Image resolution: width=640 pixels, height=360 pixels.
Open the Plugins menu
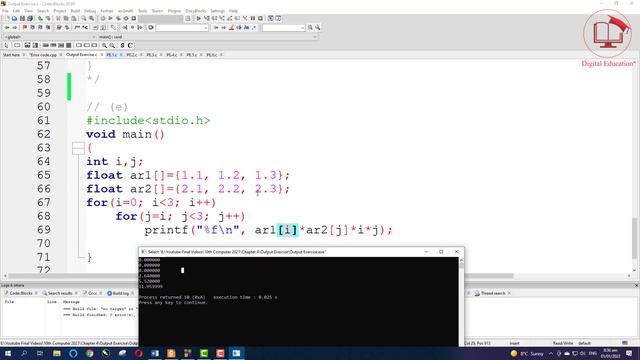[174, 11]
